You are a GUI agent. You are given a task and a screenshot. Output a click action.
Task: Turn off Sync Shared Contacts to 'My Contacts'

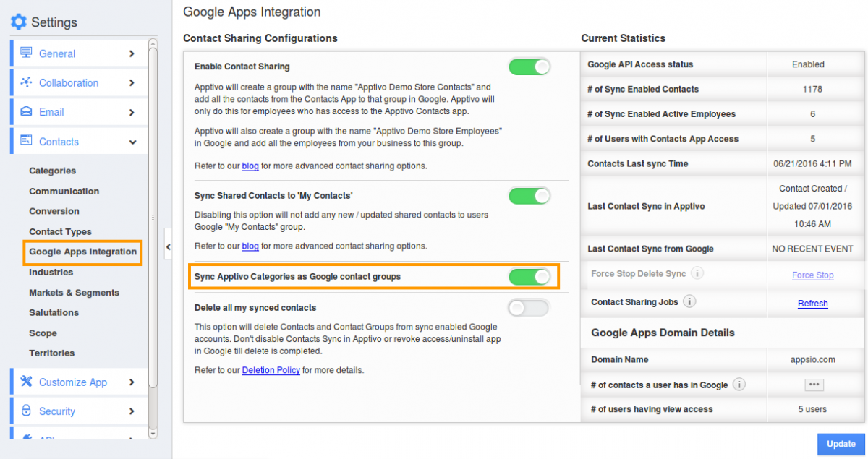click(529, 195)
